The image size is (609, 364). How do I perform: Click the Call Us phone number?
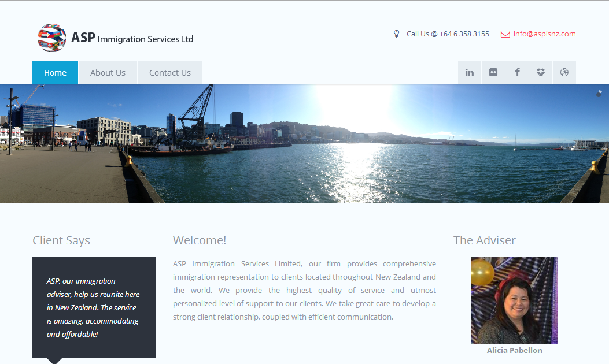click(448, 34)
